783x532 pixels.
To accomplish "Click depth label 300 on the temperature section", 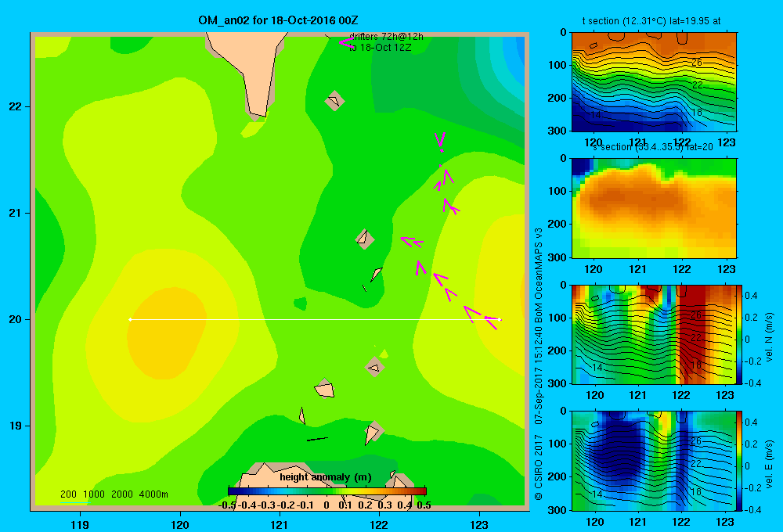I will click(557, 131).
